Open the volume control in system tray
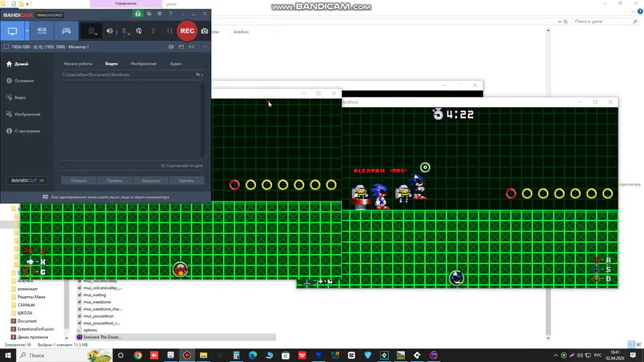Image resolution: width=644 pixels, height=362 pixels. [x=580, y=356]
